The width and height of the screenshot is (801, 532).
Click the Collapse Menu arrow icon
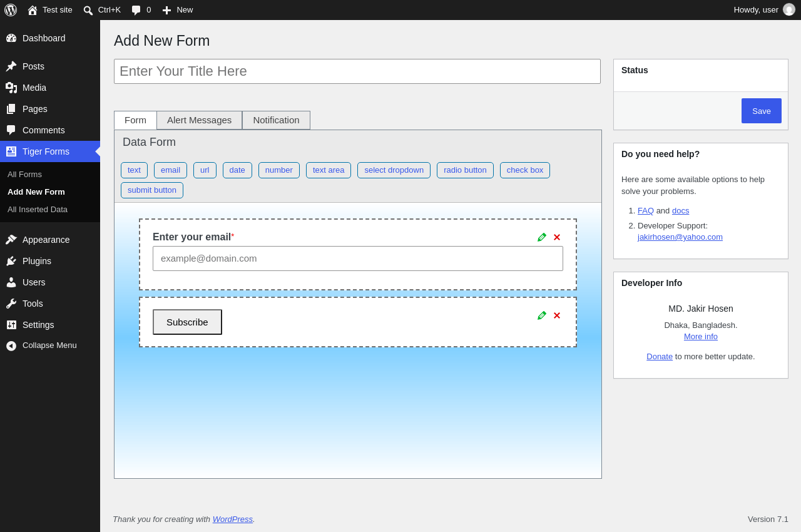[11, 345]
